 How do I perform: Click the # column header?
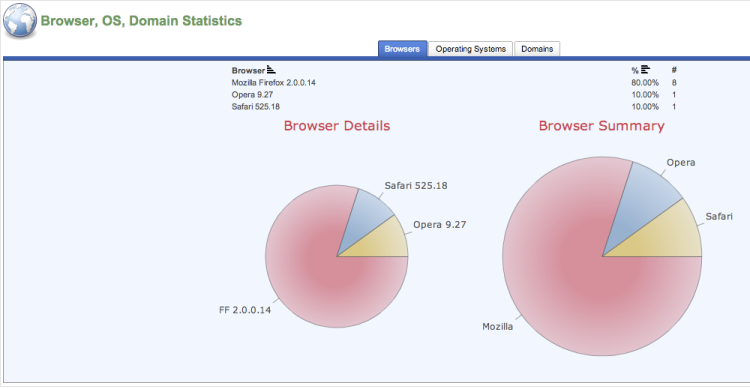(x=674, y=70)
